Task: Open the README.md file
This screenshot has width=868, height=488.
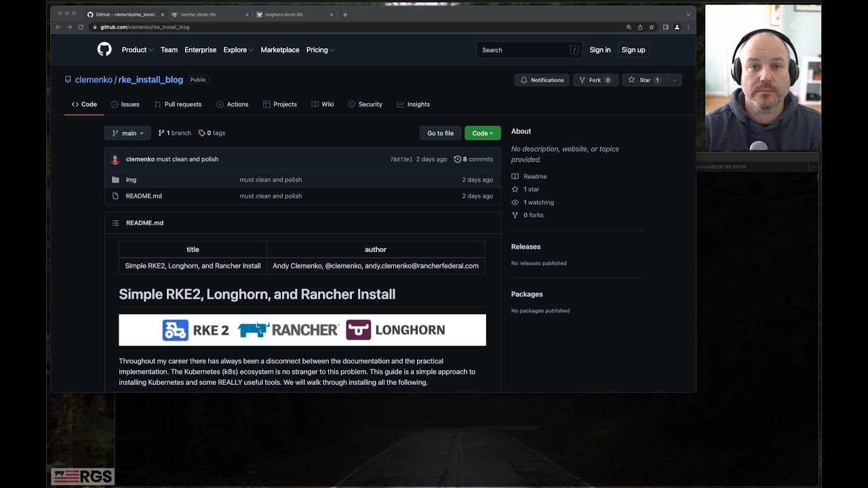Action: click(144, 196)
